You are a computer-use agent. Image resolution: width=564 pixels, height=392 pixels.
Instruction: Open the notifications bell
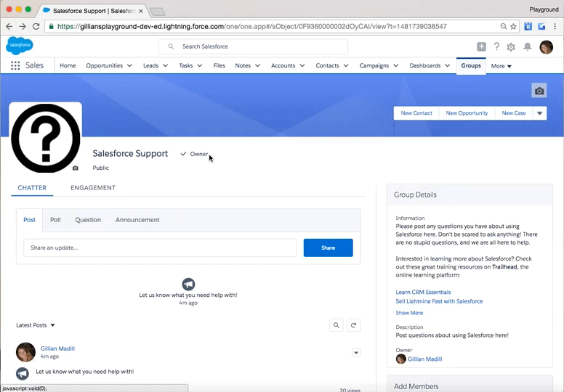(x=528, y=46)
